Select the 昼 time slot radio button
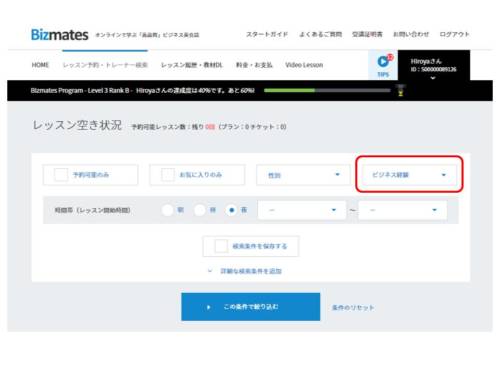The height and width of the screenshot is (375, 500). click(199, 210)
